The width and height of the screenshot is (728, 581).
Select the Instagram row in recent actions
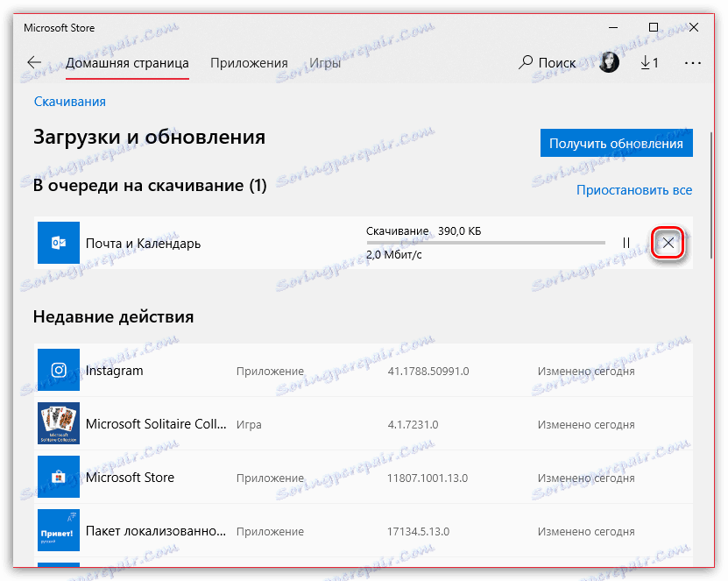point(263,370)
